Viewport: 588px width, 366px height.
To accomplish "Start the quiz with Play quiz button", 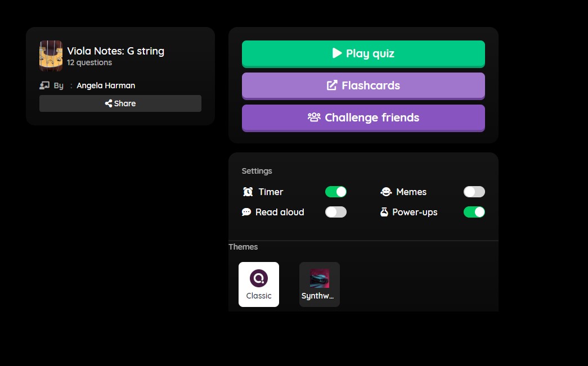I will (363, 54).
